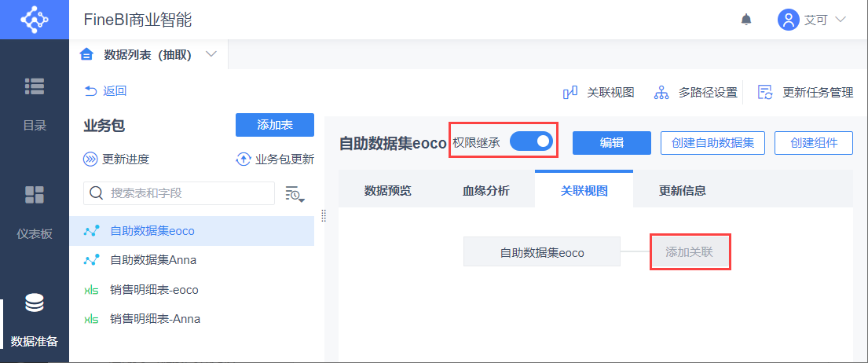The height and width of the screenshot is (363, 868).
Task: Switch to the 血缘分析 tab
Action: tap(485, 190)
